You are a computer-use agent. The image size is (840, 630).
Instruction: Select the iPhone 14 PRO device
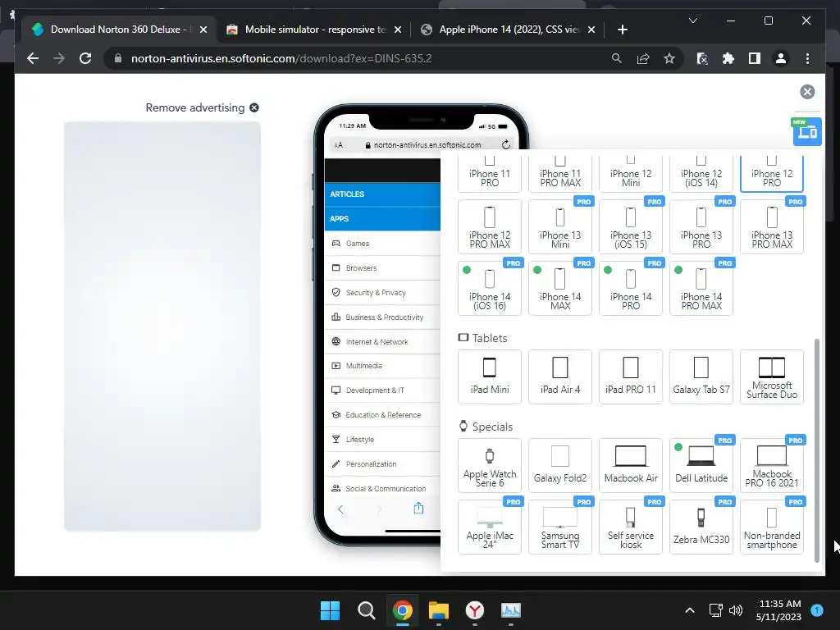(631, 288)
